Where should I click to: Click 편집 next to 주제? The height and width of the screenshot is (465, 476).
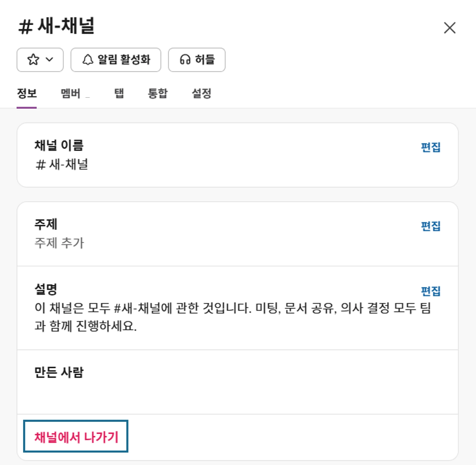tap(431, 226)
